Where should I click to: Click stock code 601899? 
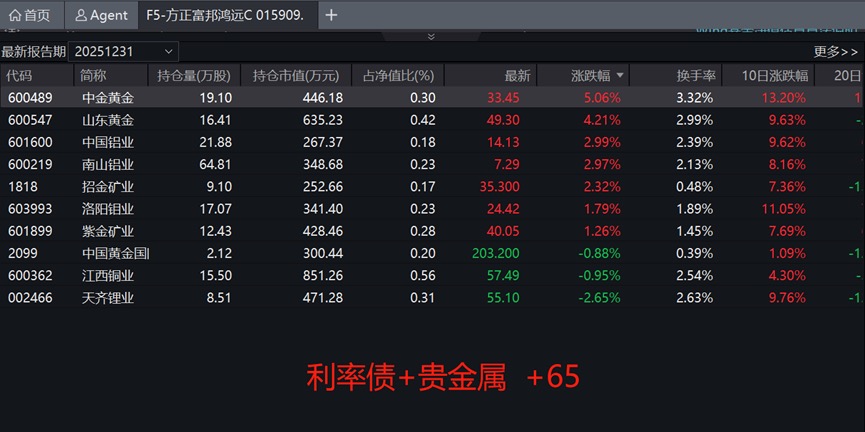pyautogui.click(x=30, y=231)
